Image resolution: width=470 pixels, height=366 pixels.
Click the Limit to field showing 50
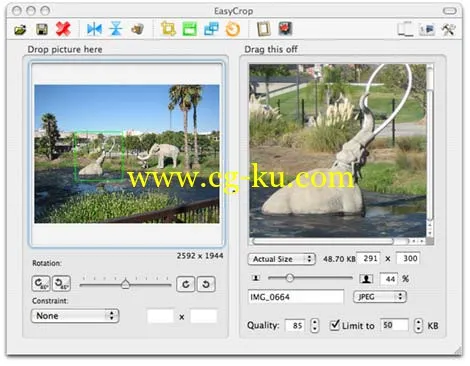pyautogui.click(x=394, y=325)
